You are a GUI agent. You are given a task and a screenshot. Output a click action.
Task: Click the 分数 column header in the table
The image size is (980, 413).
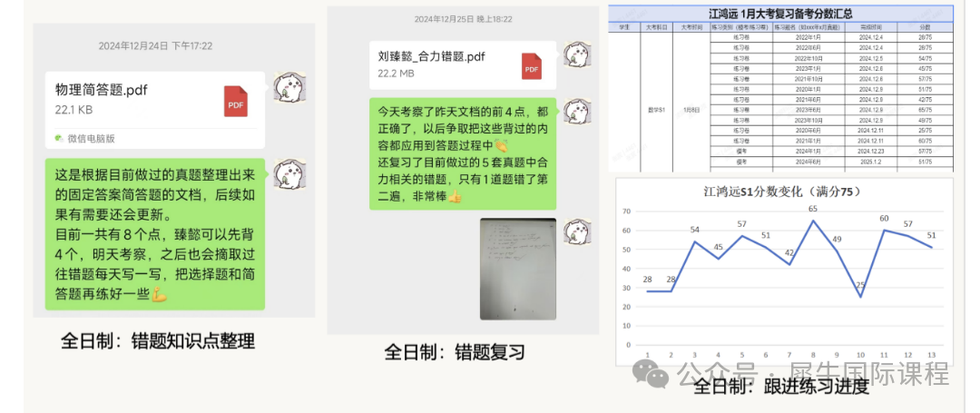[925, 28]
